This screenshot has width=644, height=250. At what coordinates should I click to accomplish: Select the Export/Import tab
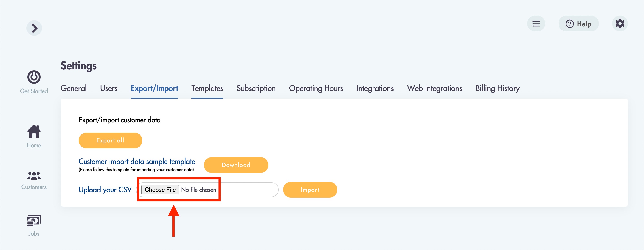click(155, 88)
